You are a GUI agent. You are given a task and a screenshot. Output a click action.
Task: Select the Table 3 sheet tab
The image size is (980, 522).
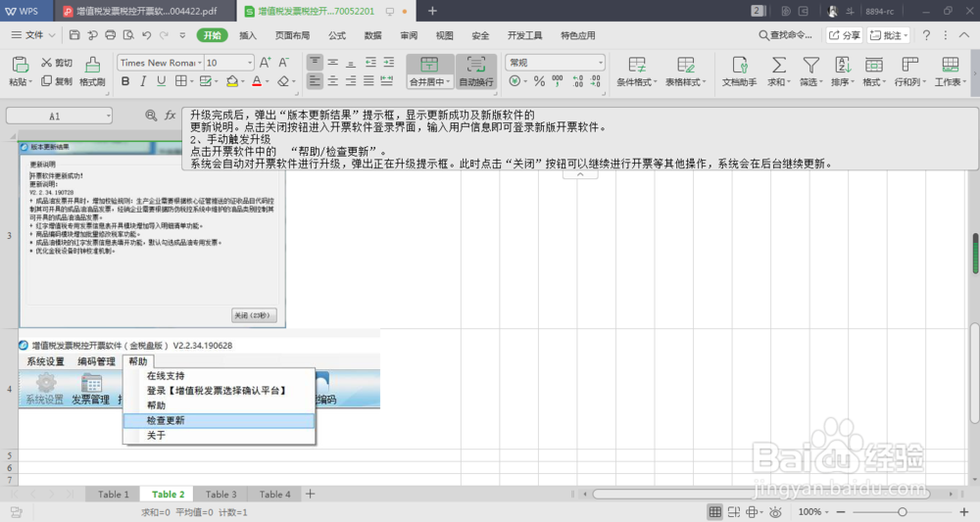[220, 494]
